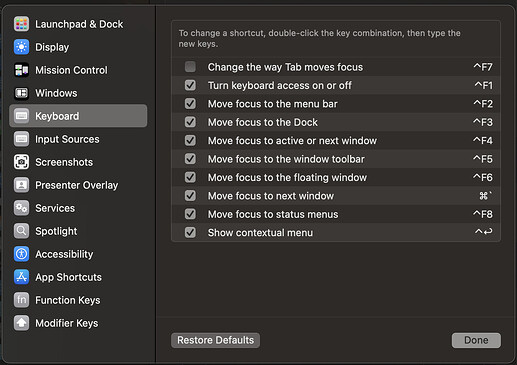Select Move focus to the floating window label
Image resolution: width=517 pixels, height=365 pixels.
pyautogui.click(x=287, y=177)
